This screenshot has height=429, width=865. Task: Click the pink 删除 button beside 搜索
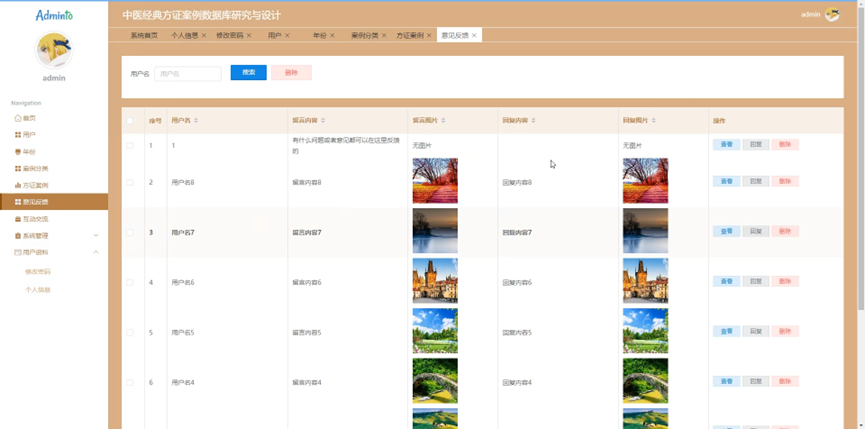[291, 73]
